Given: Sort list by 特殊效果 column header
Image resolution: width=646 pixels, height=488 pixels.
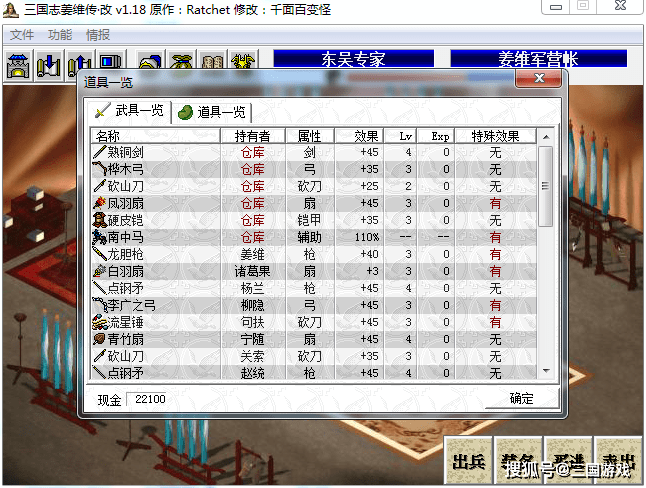Looking at the screenshot, I should tap(495, 136).
